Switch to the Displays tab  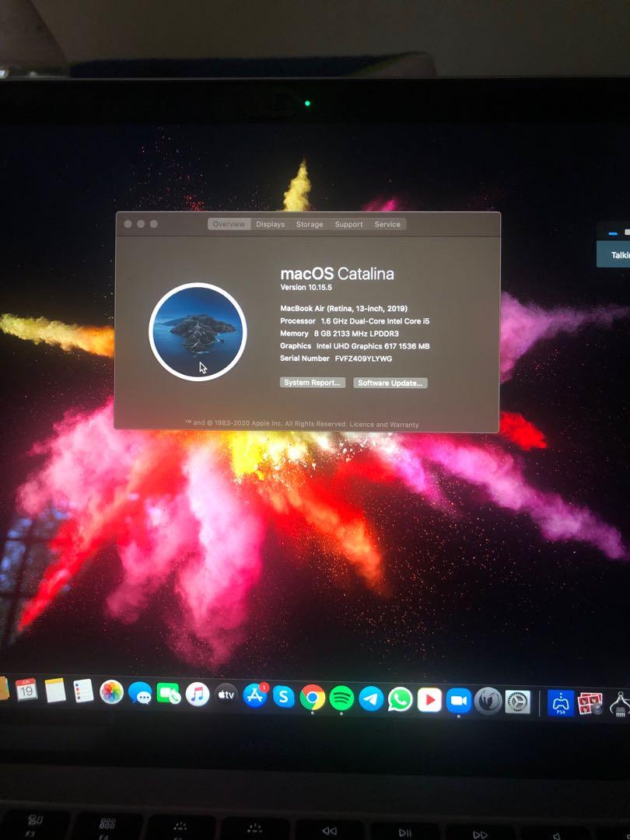pyautogui.click(x=270, y=224)
